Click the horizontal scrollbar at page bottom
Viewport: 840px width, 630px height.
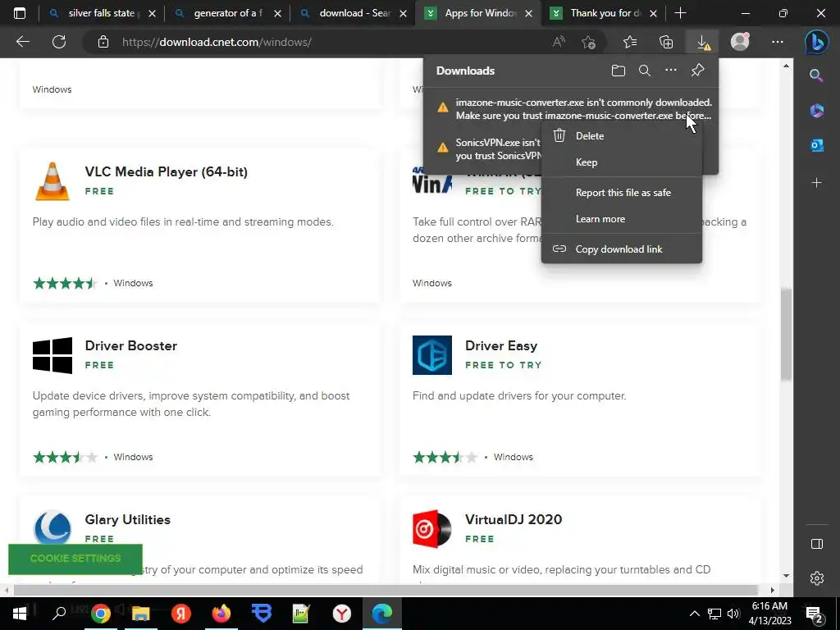click(x=386, y=590)
